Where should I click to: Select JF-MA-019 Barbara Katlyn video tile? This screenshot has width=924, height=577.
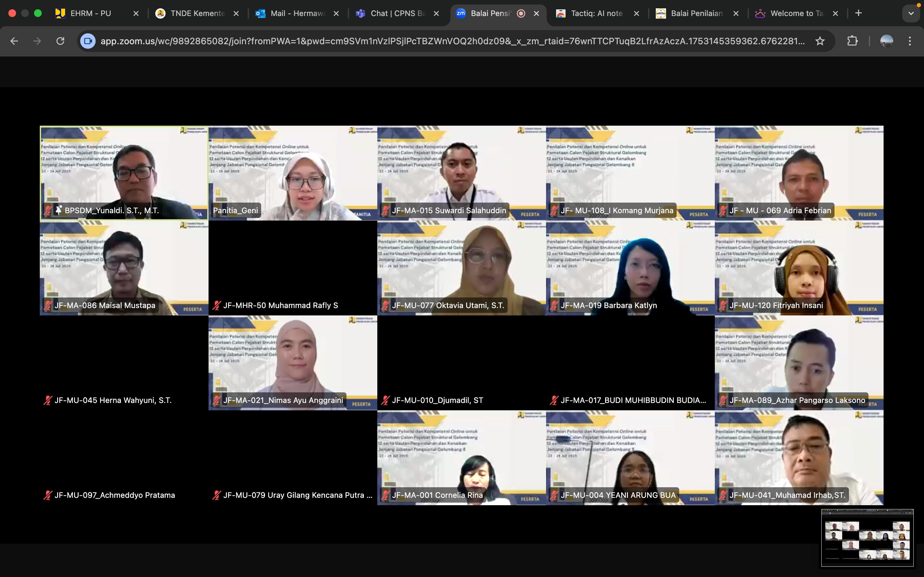pyautogui.click(x=630, y=268)
